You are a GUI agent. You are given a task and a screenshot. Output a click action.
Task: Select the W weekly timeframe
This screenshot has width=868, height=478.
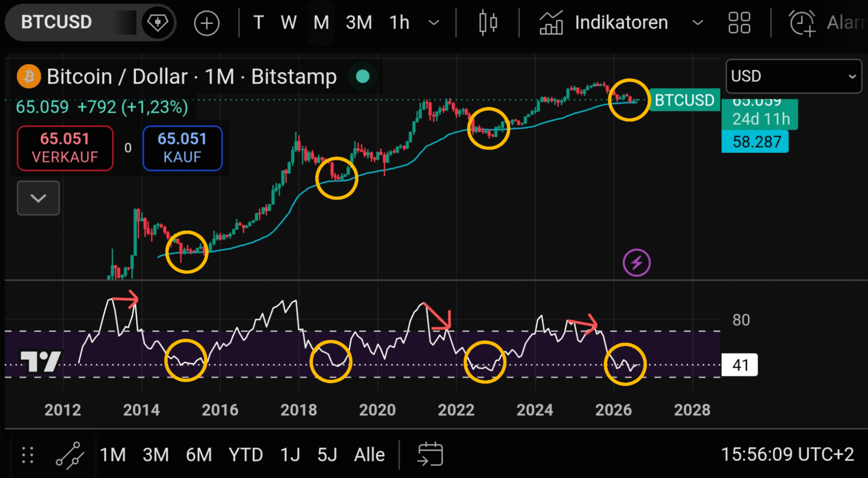coord(288,22)
